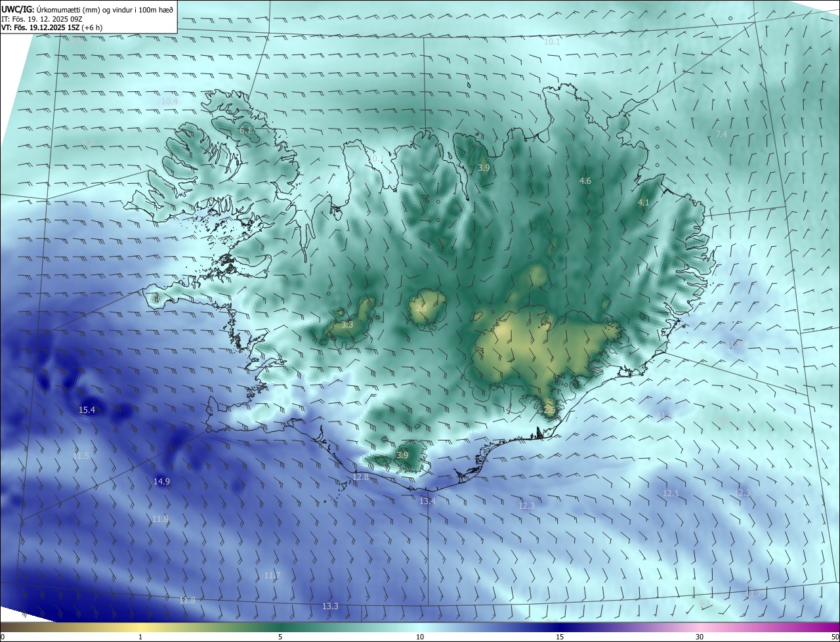This screenshot has width=840, height=642.
Task: Click the 14.9 value label on the map
Action: (161, 481)
